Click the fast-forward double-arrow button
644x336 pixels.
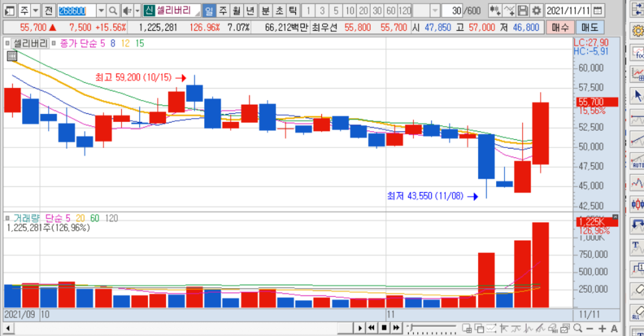[x=396, y=328]
